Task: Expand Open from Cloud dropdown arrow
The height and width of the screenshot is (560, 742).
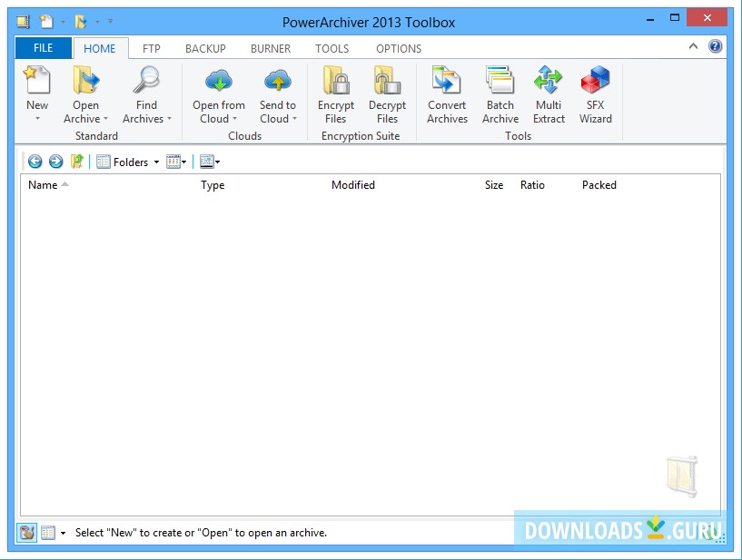Action: coord(234,119)
